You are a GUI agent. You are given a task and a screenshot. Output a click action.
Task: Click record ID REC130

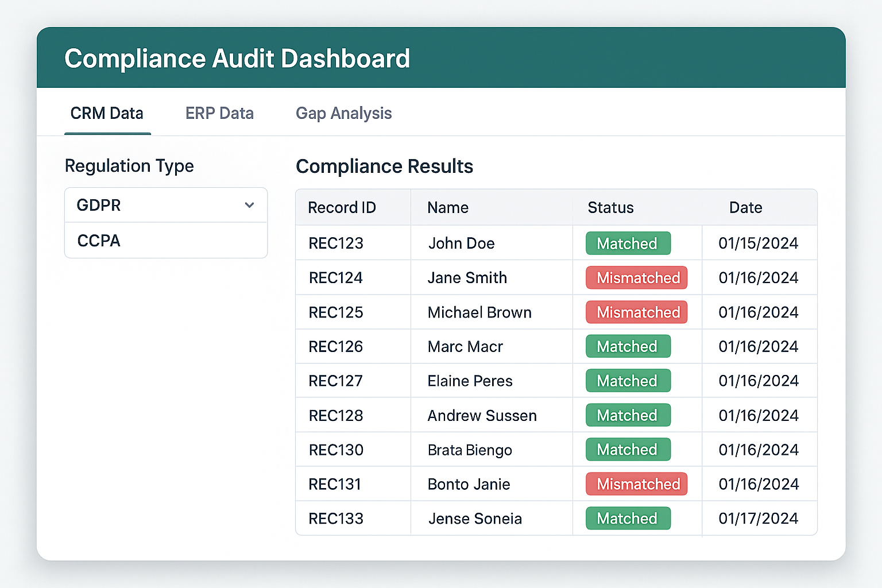(x=336, y=450)
